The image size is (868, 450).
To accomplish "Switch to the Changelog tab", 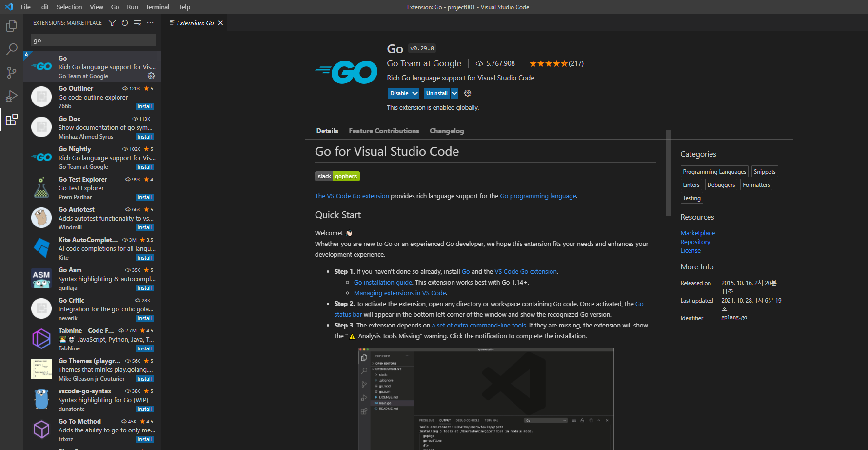I will tap(447, 131).
